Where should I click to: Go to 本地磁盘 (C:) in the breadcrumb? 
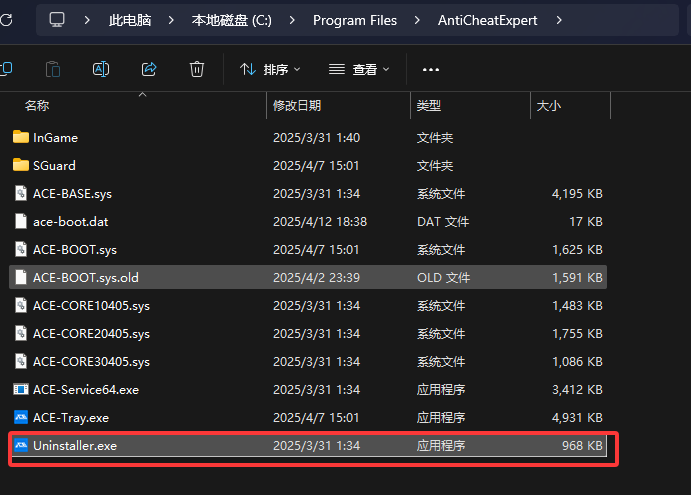pyautogui.click(x=232, y=20)
